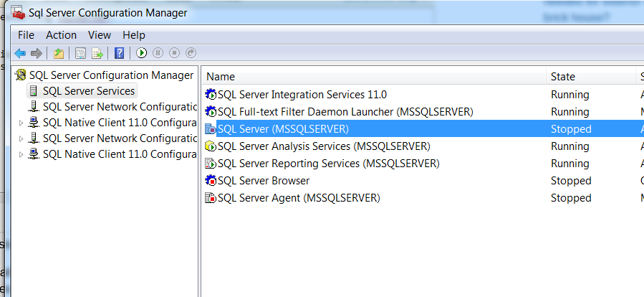
Task: Click Stopped state of SQL Server Browser
Action: [x=571, y=181]
